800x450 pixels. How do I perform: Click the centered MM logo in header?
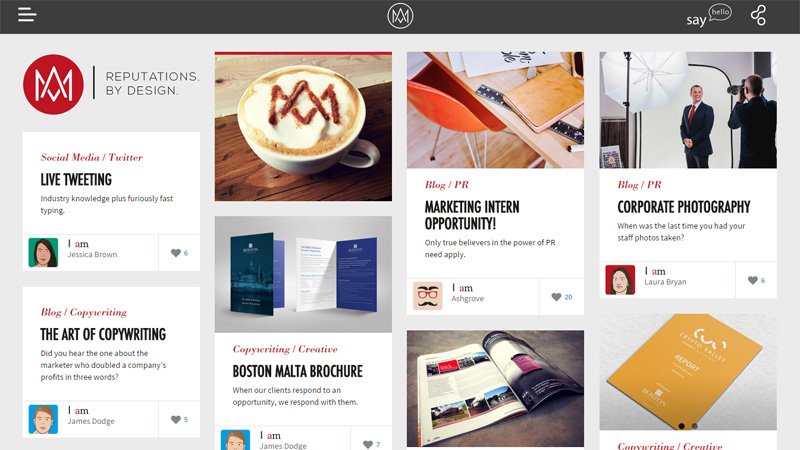pyautogui.click(x=400, y=16)
